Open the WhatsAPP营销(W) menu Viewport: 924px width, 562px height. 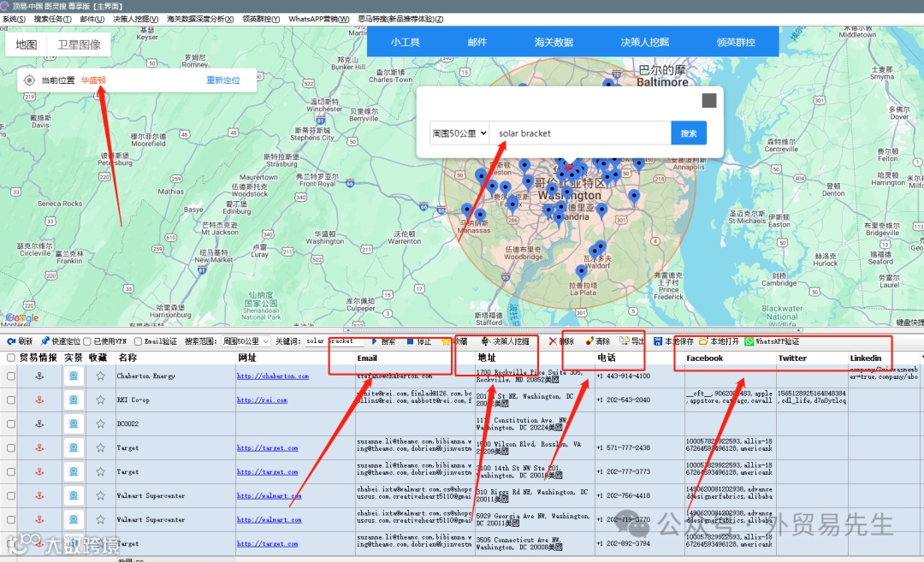pyautogui.click(x=319, y=19)
